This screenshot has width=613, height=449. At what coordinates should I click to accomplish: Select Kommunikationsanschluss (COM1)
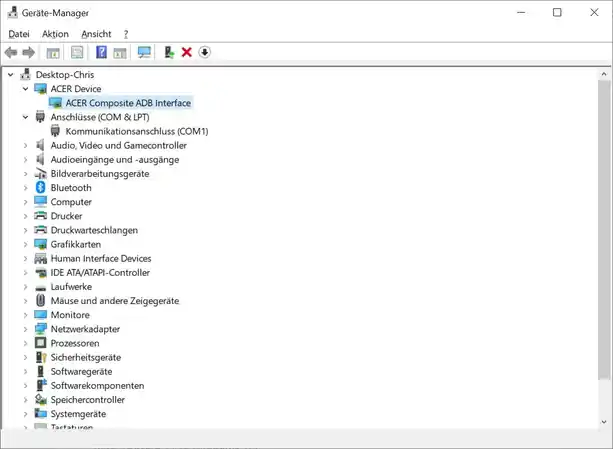pos(136,131)
